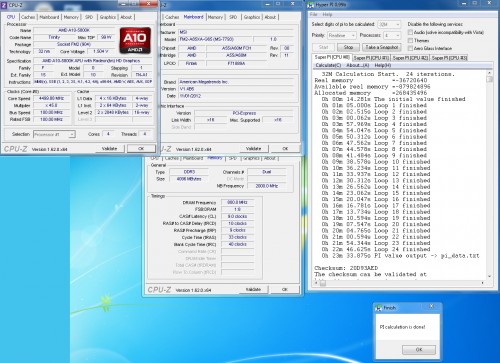Click the Start button in Hyper PI
500x363 pixels.
click(323, 47)
